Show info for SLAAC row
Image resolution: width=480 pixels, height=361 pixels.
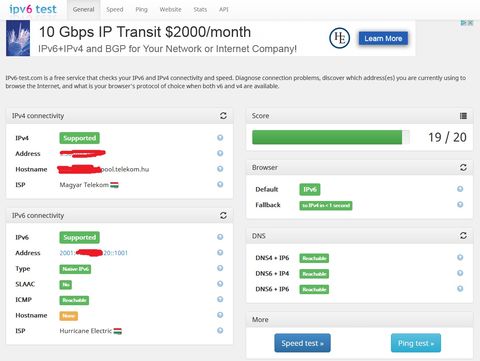(220, 284)
